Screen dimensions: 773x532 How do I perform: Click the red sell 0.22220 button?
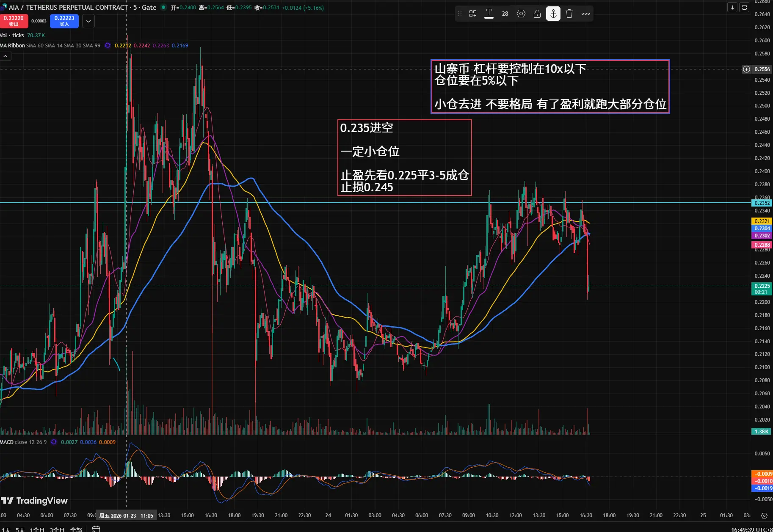14,21
